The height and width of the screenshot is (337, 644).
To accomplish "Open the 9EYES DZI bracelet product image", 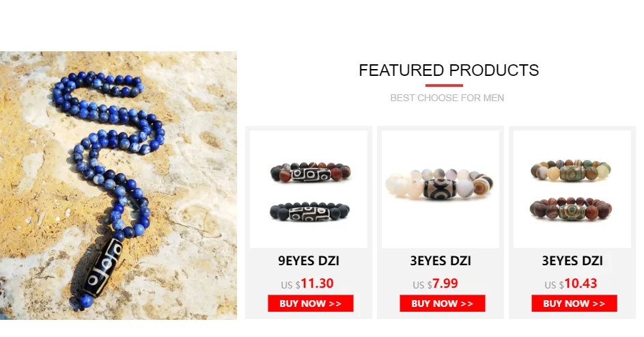I will click(x=309, y=189).
